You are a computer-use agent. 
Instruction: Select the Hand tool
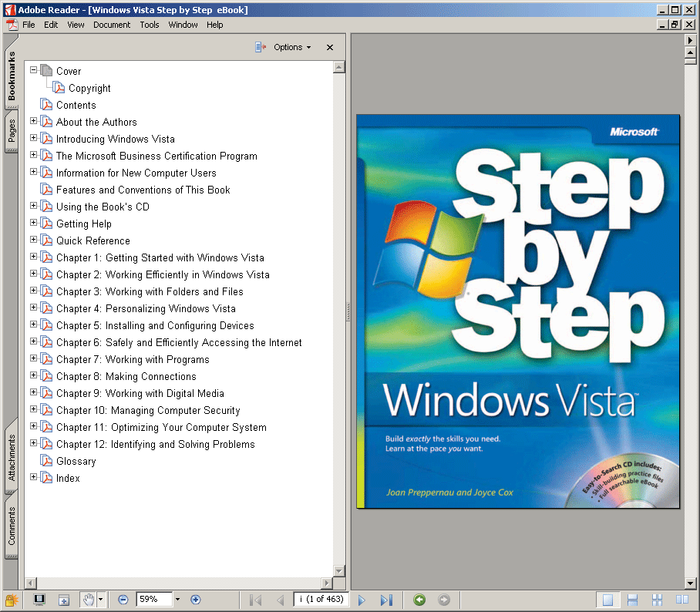click(x=89, y=600)
